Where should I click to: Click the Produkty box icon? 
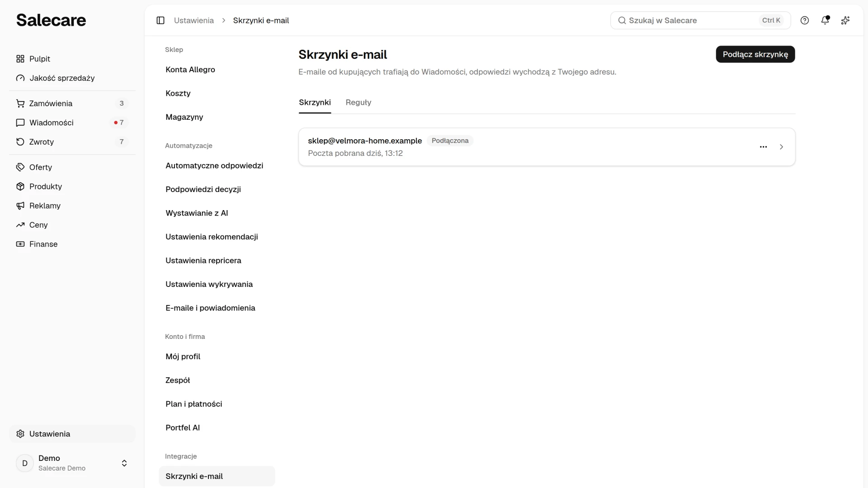point(20,187)
